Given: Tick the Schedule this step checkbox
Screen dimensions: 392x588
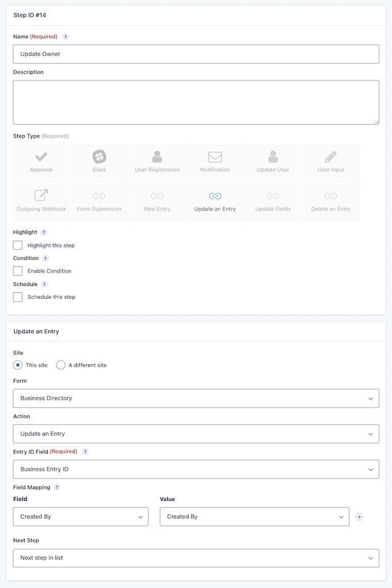Looking at the screenshot, I should click(x=18, y=297).
